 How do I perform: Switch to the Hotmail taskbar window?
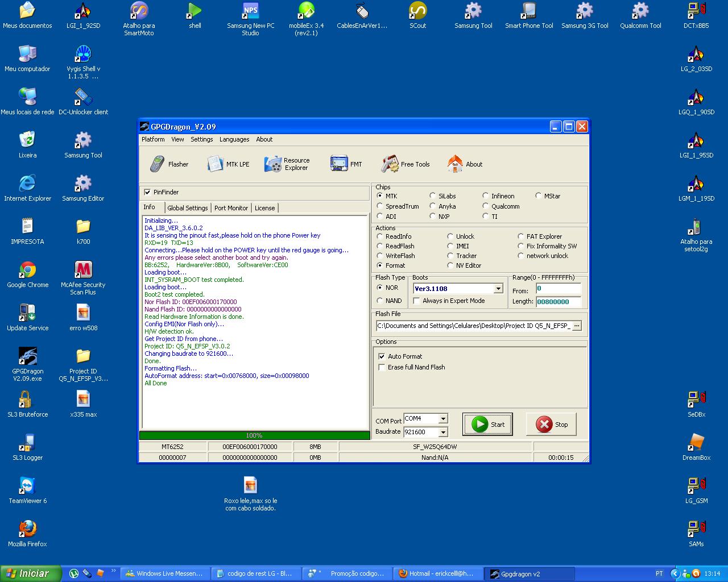click(438, 573)
